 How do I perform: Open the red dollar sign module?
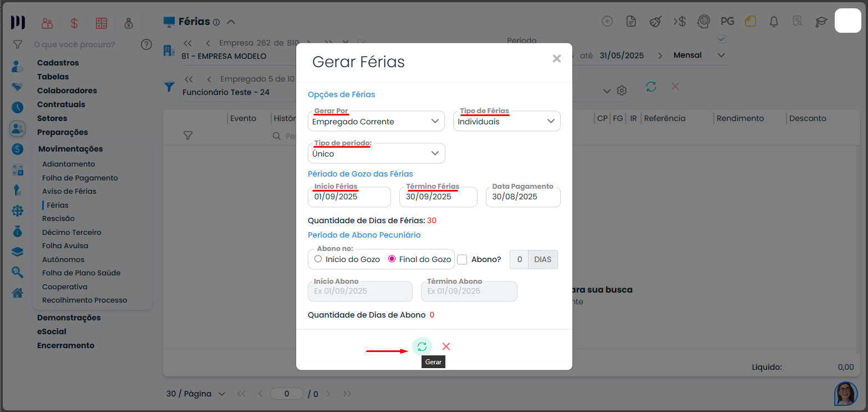(74, 23)
